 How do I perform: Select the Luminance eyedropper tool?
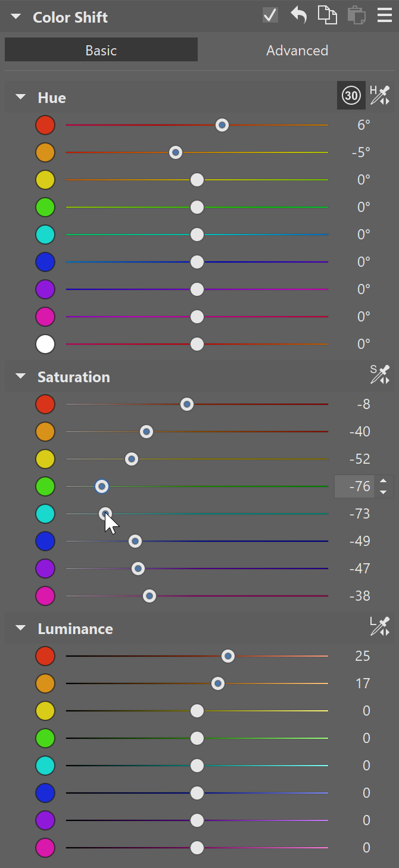379,626
